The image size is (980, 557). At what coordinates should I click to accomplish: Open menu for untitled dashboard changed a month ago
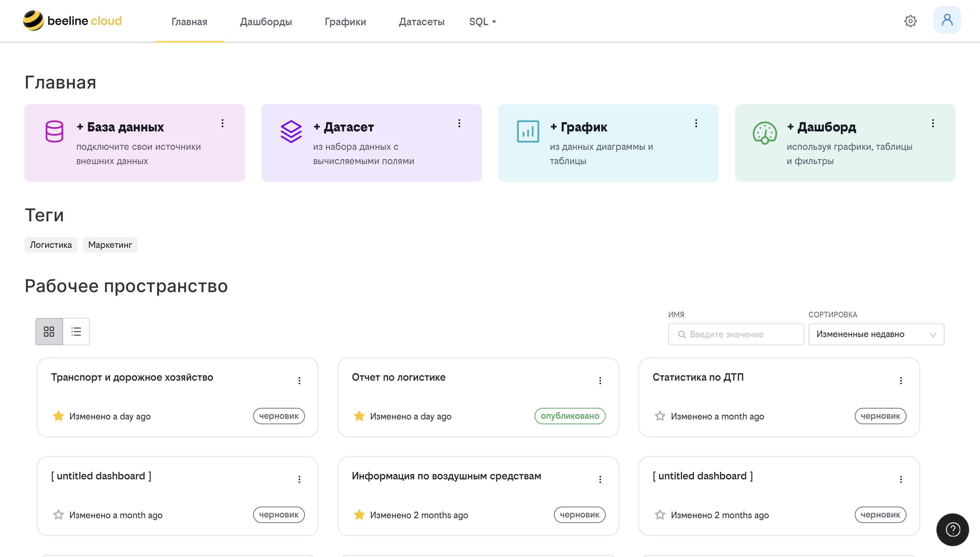coord(299,479)
